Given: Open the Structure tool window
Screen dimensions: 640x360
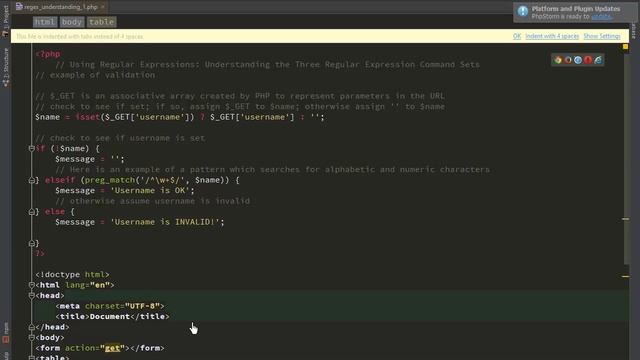Looking at the screenshot, I should [x=5, y=67].
